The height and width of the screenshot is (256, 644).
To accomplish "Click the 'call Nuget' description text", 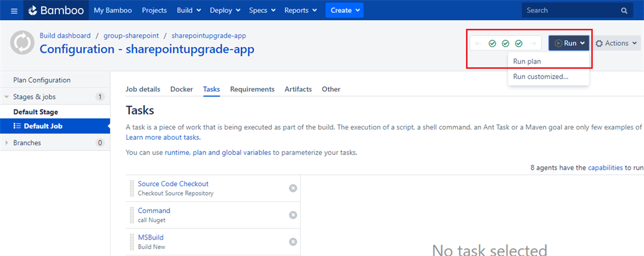I will 152,220.
